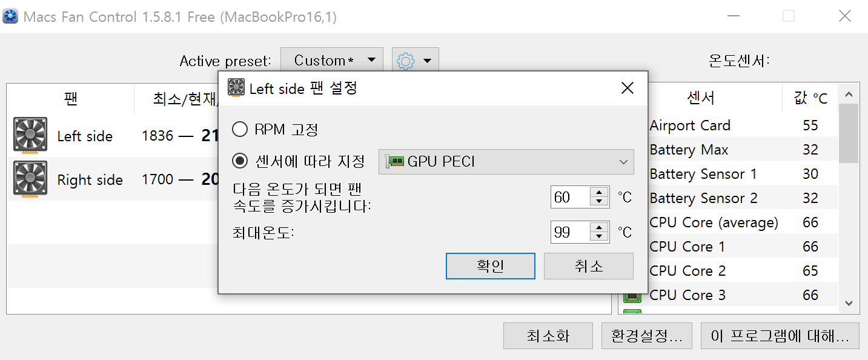This screenshot has height=360, width=868.
Task: Select the CPU Core 3 sensor row
Action: 729,295
